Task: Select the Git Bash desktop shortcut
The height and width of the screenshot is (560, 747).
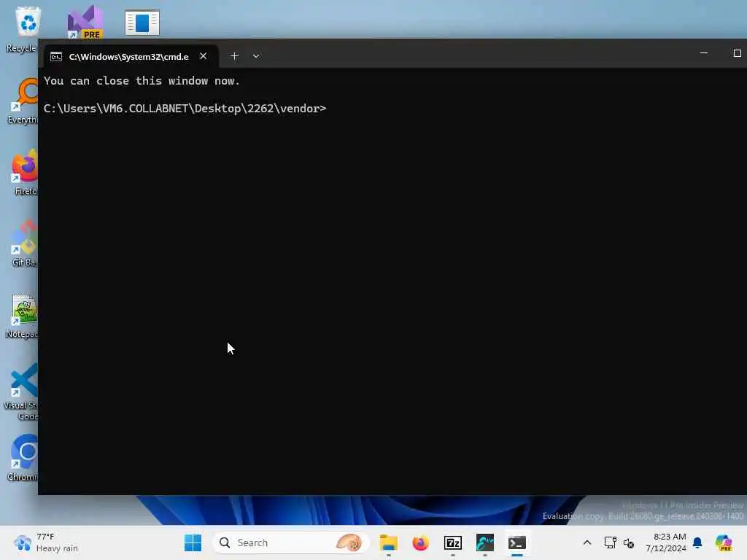Action: pos(25,244)
